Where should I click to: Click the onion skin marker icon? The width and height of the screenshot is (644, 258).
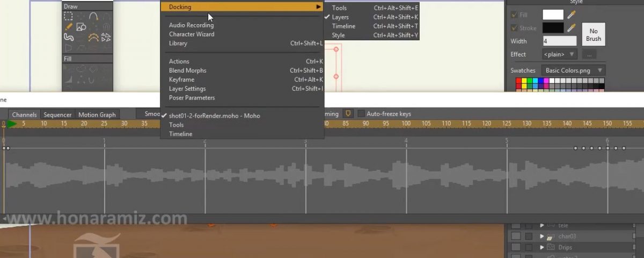point(348,114)
